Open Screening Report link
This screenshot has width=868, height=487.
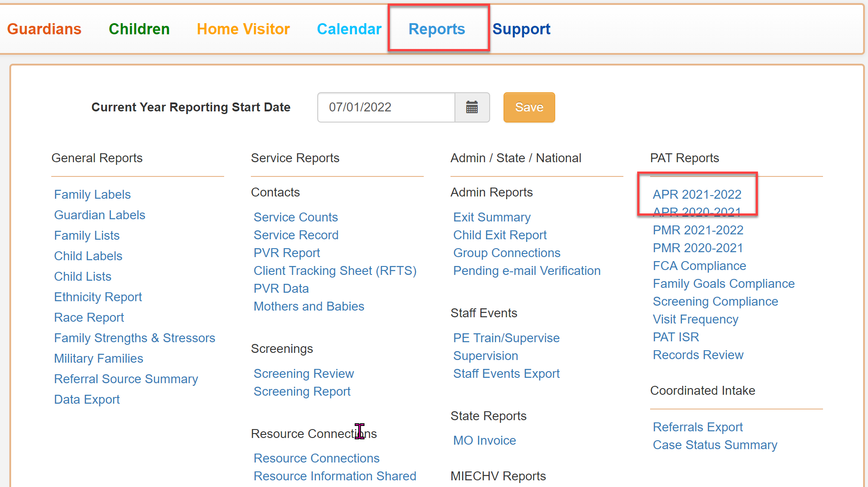(x=302, y=392)
